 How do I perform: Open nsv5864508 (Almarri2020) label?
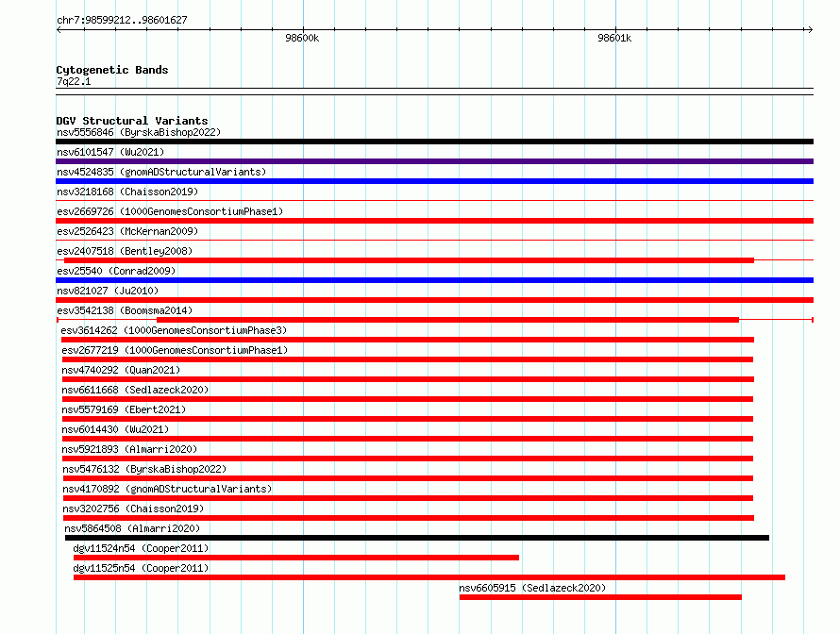pos(132,528)
